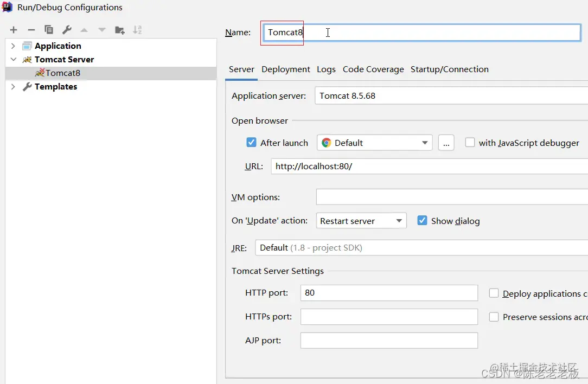
Task: Expand the Application tree node
Action: (13, 46)
